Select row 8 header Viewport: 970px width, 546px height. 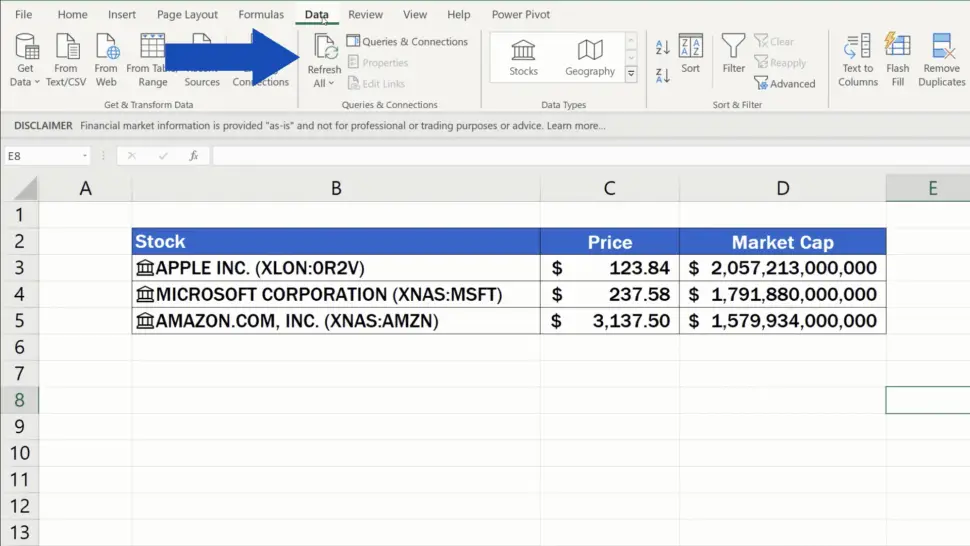pyautogui.click(x=20, y=400)
